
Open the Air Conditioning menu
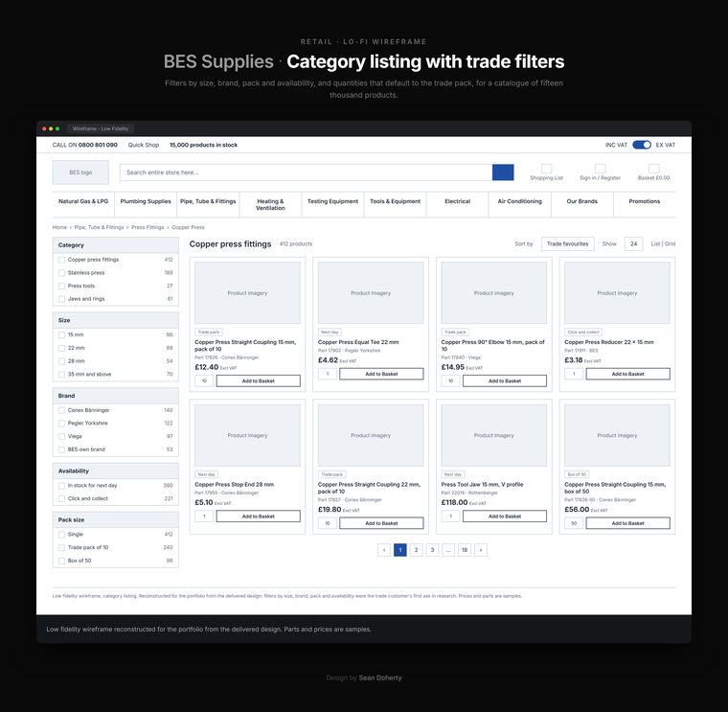(520, 204)
